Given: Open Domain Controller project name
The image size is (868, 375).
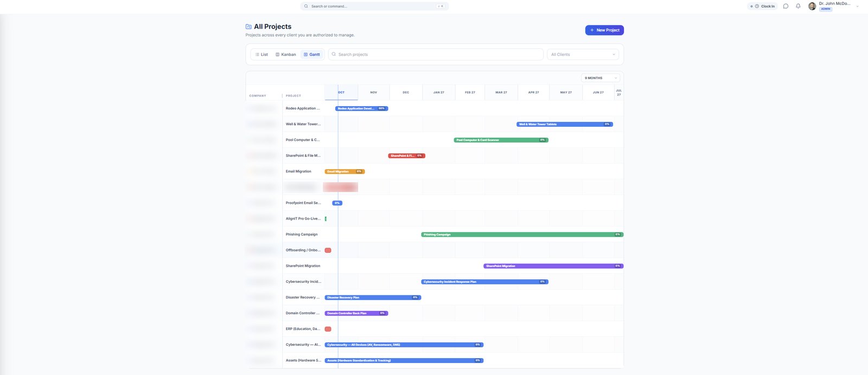Looking at the screenshot, I should [x=303, y=313].
